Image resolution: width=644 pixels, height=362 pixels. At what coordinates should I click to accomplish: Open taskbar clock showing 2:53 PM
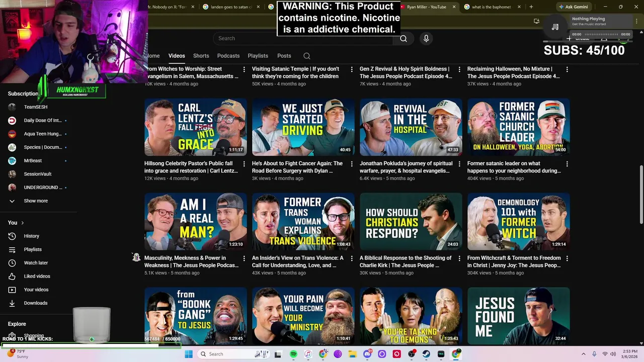tap(629, 354)
